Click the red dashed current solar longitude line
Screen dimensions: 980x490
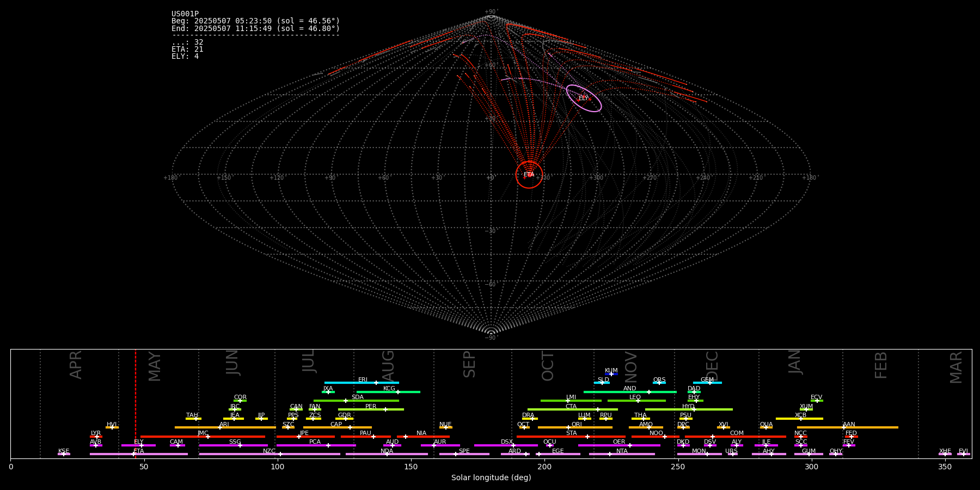coord(136,403)
